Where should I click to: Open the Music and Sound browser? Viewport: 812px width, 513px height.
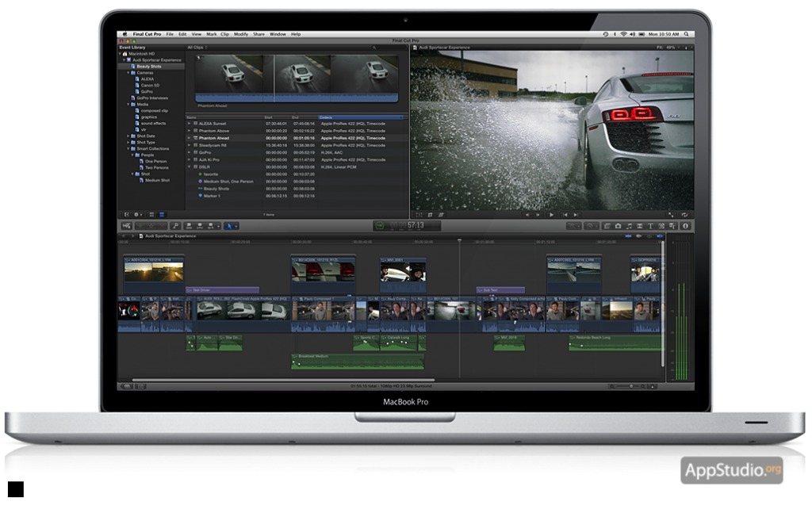pos(629,226)
